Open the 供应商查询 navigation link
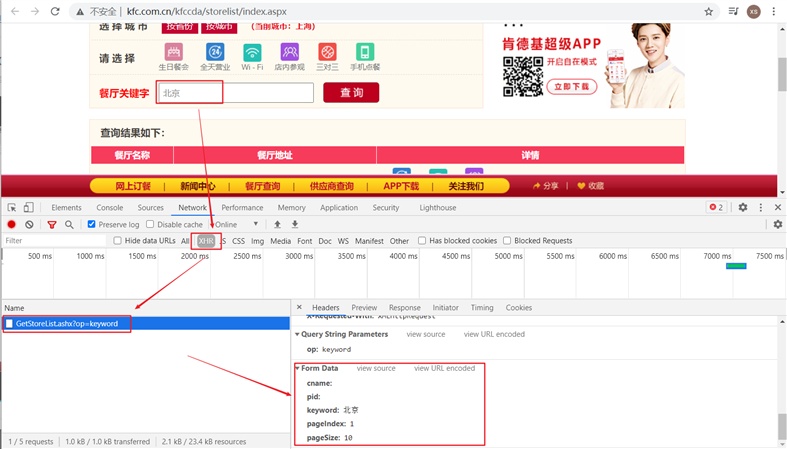This screenshot has height=449, width=787. [x=331, y=186]
